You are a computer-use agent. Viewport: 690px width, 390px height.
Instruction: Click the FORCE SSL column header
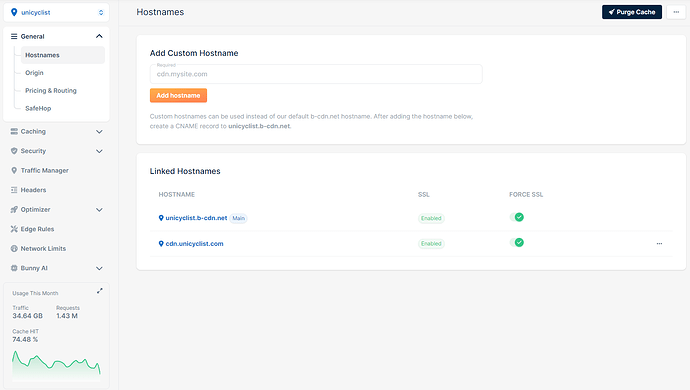pos(526,194)
